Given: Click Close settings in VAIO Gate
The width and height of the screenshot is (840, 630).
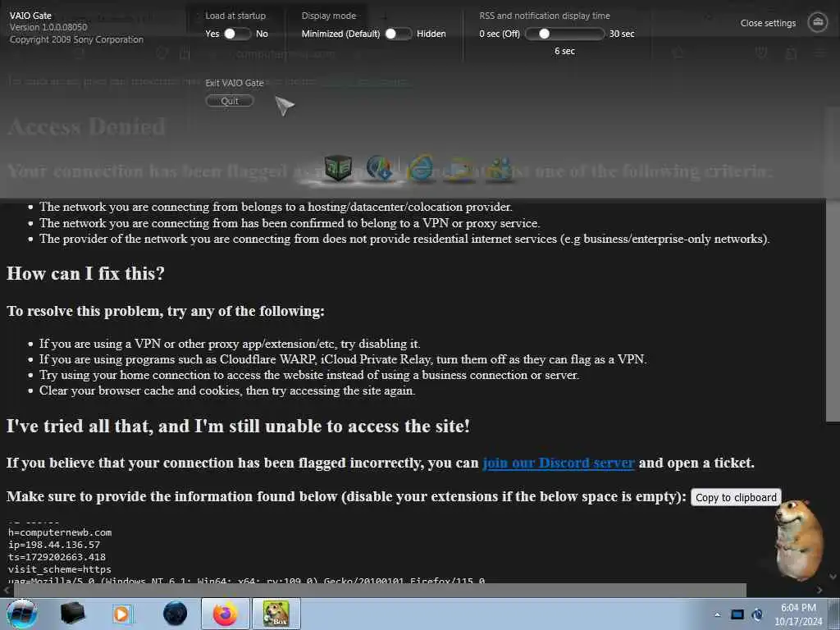Looking at the screenshot, I should [x=768, y=23].
